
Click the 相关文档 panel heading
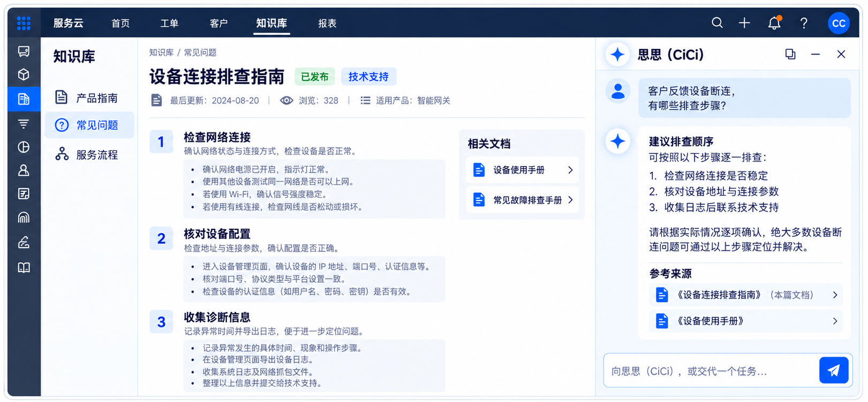(489, 144)
